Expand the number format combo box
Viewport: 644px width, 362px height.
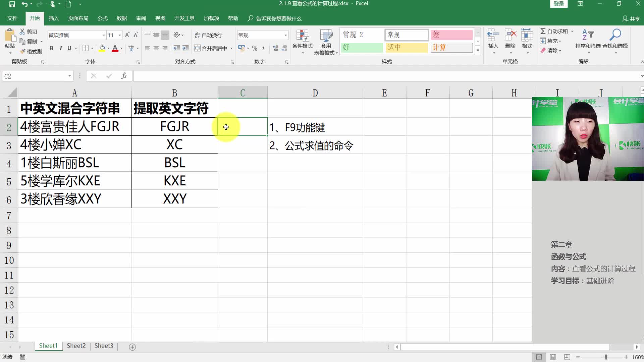[x=285, y=35]
